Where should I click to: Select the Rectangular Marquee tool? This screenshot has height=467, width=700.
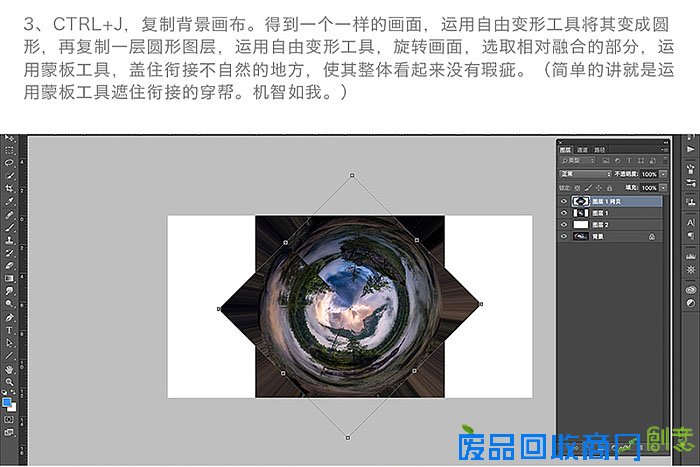(9, 150)
